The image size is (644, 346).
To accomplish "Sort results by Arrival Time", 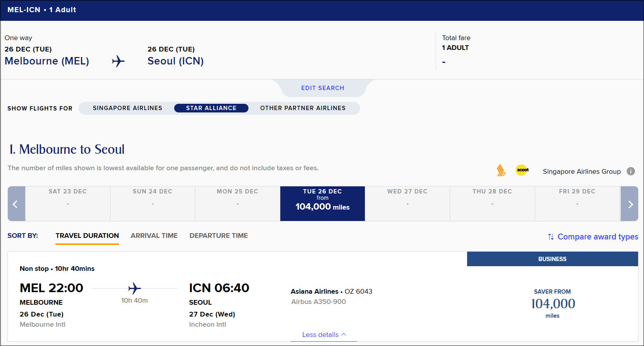I will tap(154, 236).
